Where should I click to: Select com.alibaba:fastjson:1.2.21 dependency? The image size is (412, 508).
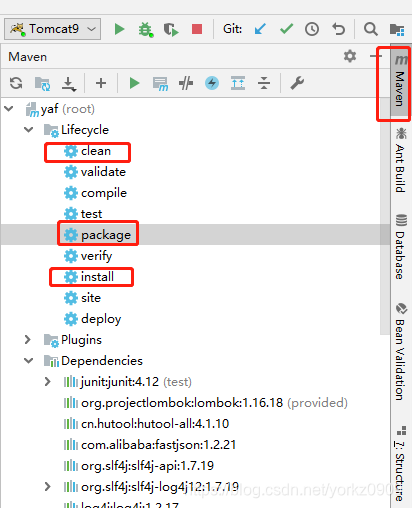(150, 445)
